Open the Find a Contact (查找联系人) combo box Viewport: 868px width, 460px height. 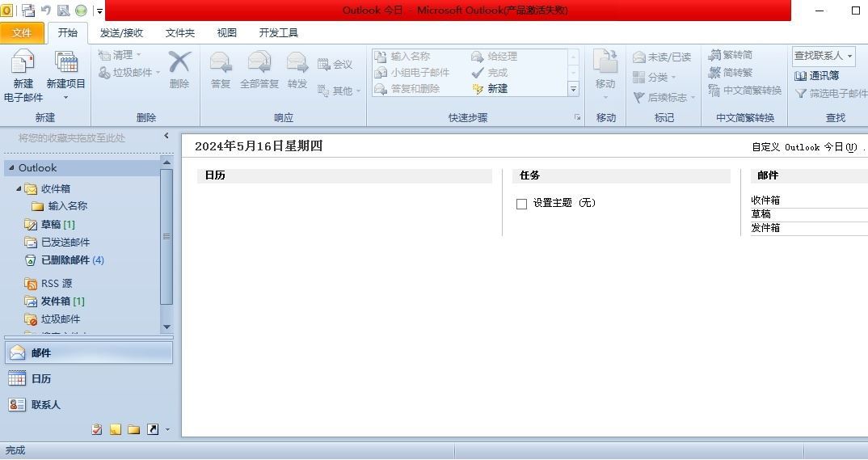pyautogui.click(x=824, y=55)
